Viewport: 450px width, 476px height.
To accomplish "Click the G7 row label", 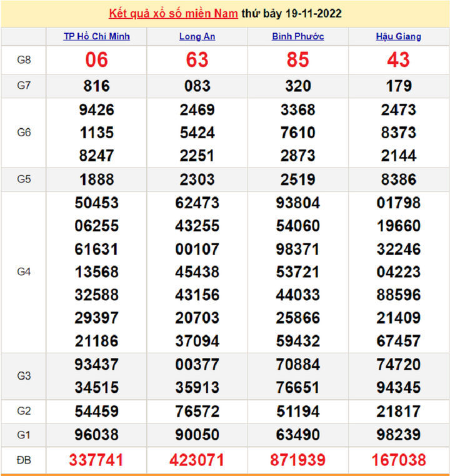I will pyautogui.click(x=24, y=86).
